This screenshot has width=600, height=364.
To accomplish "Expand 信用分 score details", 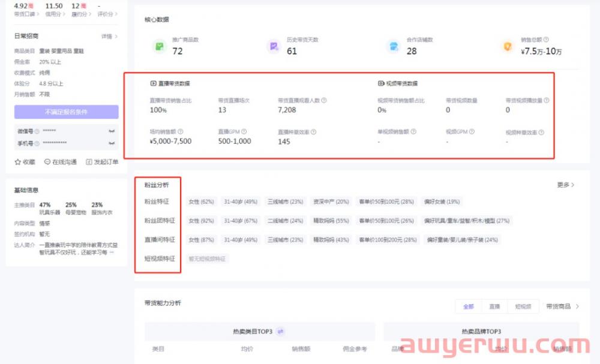I will point(55,14).
